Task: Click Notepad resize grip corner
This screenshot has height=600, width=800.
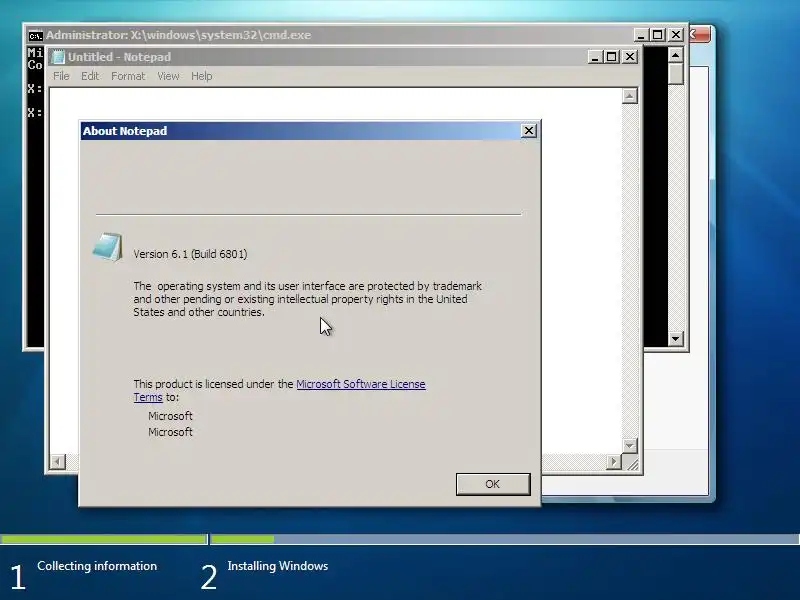Action: pyautogui.click(x=632, y=463)
